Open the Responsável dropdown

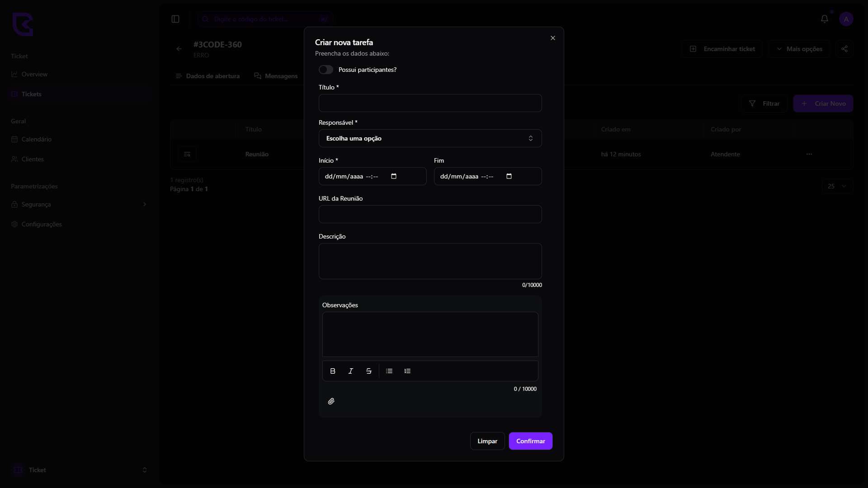tap(430, 138)
